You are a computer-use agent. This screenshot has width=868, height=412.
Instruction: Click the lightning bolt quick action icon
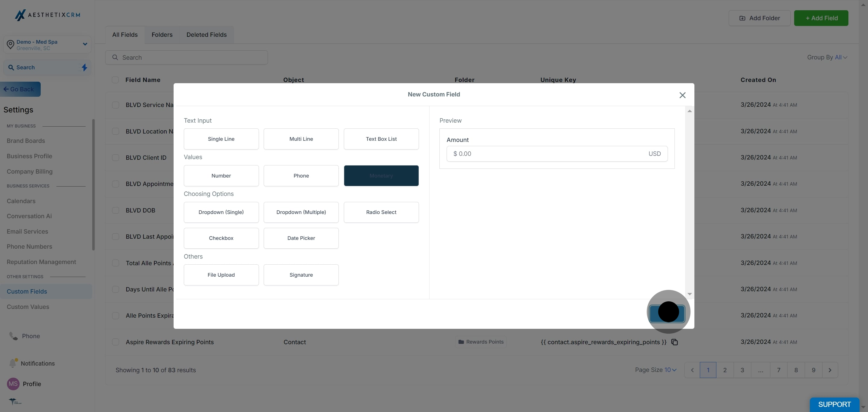[x=84, y=68]
